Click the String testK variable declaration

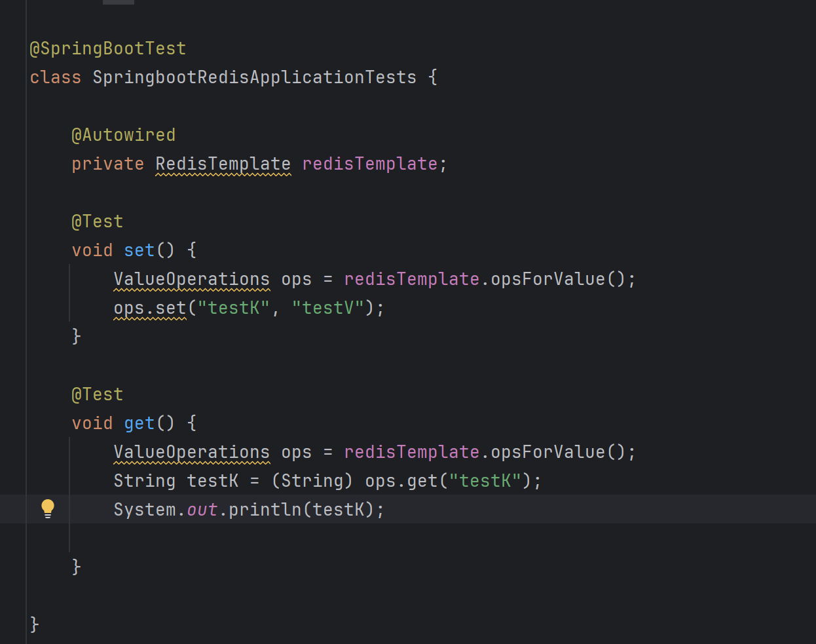(x=176, y=481)
